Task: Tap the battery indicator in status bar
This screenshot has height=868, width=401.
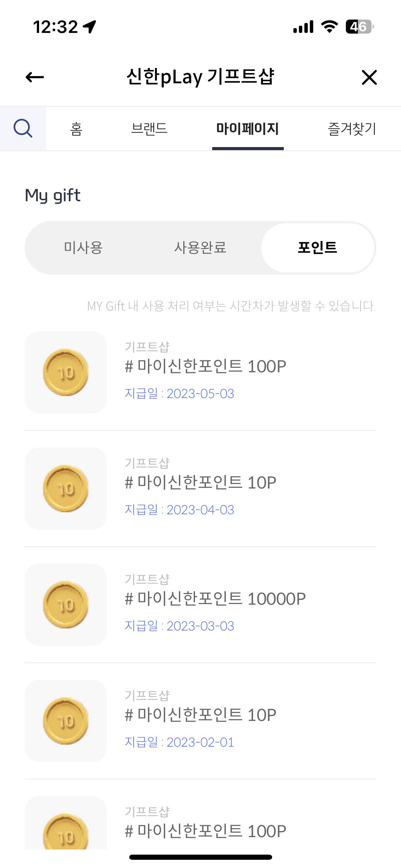Action: pyautogui.click(x=359, y=27)
